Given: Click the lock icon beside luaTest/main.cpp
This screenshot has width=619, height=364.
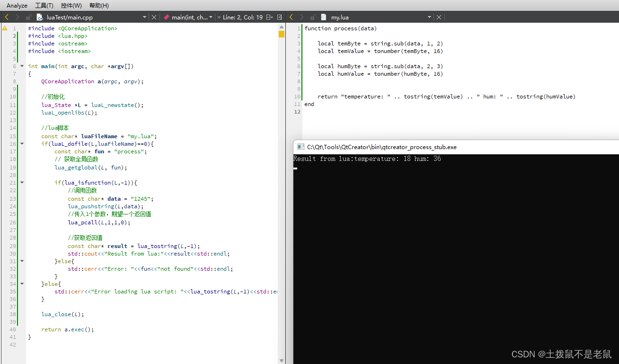Looking at the screenshot, I should point(29,17).
